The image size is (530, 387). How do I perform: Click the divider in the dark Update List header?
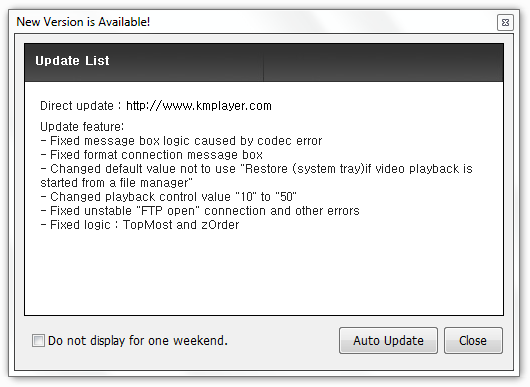pos(263,62)
